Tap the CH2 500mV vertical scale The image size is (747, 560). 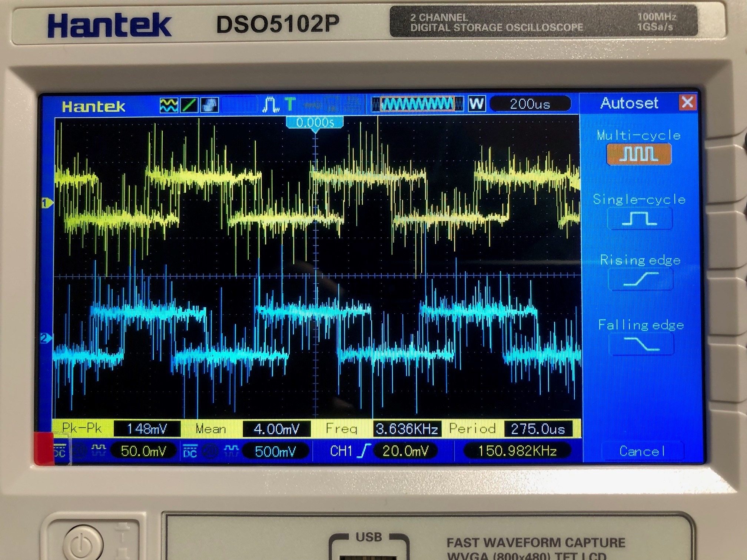pos(275,451)
